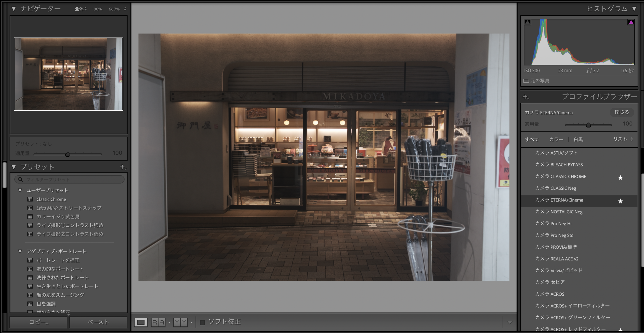Click the plus icon in Profile Browser header
644x333 pixels.
[x=526, y=97]
